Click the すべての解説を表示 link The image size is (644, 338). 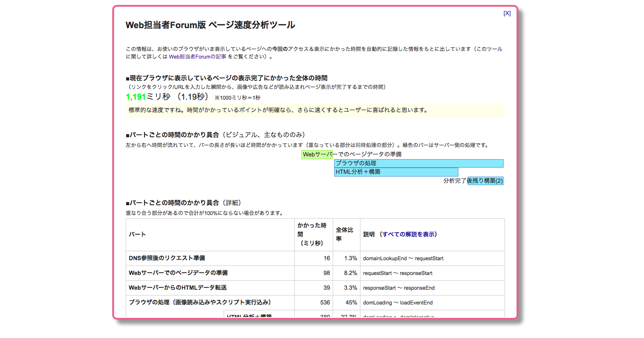(409, 234)
